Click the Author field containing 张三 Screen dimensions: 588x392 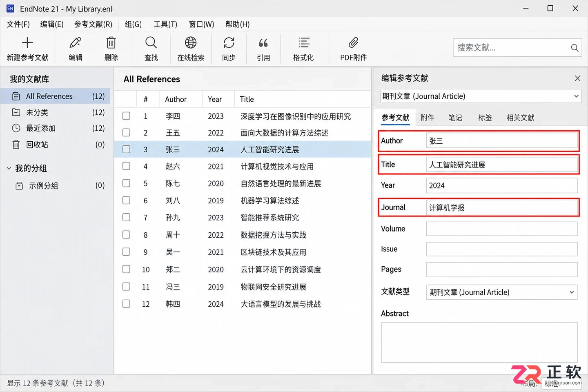point(502,141)
